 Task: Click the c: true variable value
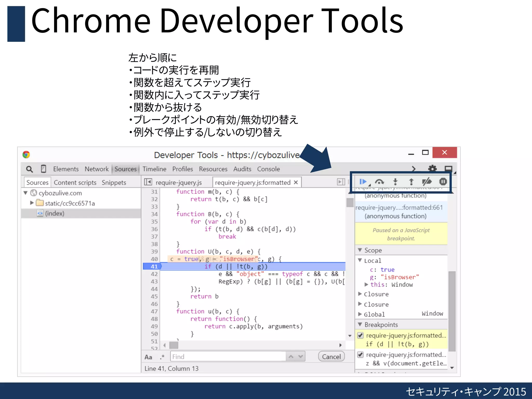click(387, 270)
